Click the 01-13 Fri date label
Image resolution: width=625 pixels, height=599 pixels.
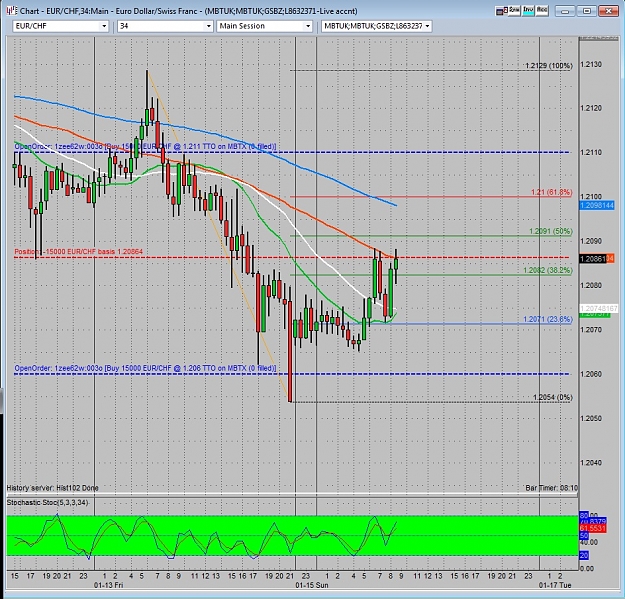coord(108,585)
